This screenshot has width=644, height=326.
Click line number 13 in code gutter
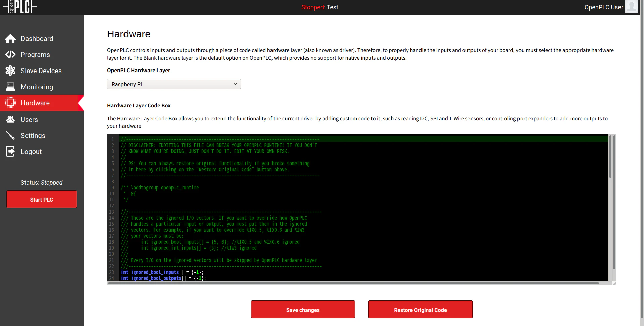point(111,212)
